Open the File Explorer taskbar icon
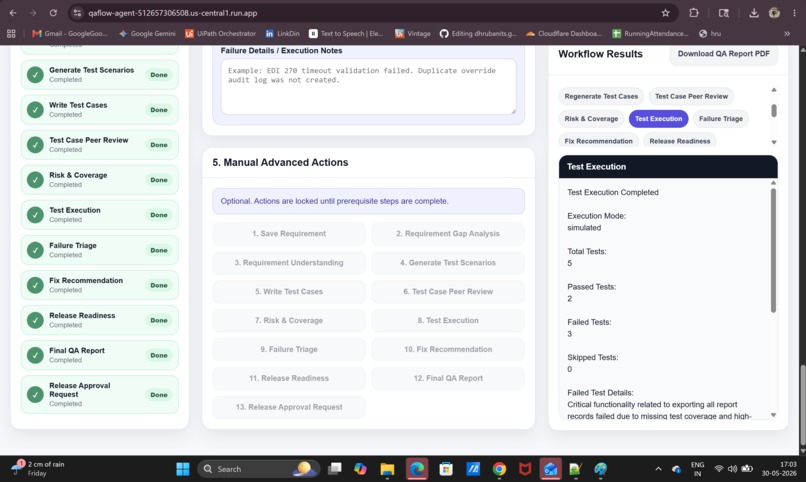The width and height of the screenshot is (806, 482). click(x=387, y=469)
